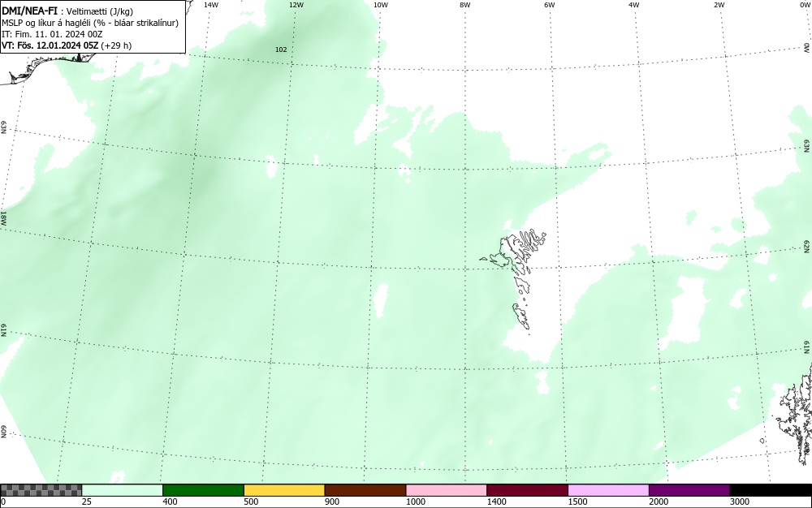Click the legend value "500"
This screenshot has height=508, width=812.
pos(251,502)
